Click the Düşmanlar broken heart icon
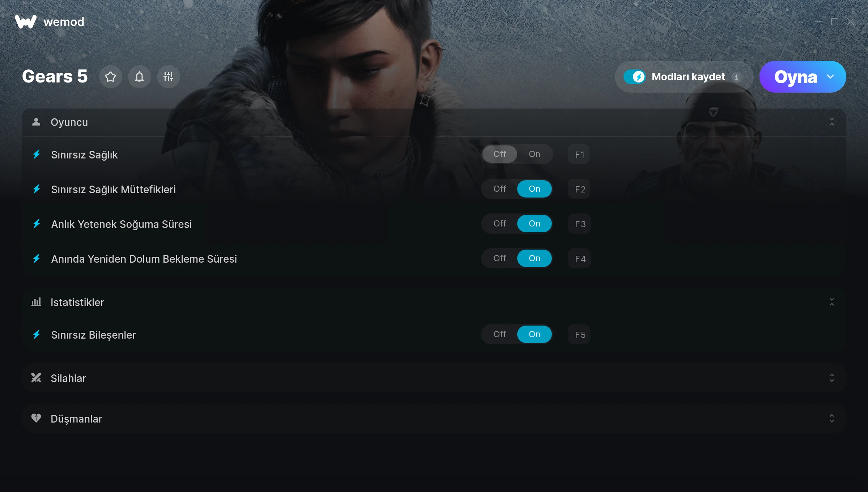Image resolution: width=868 pixels, height=492 pixels. [x=36, y=419]
